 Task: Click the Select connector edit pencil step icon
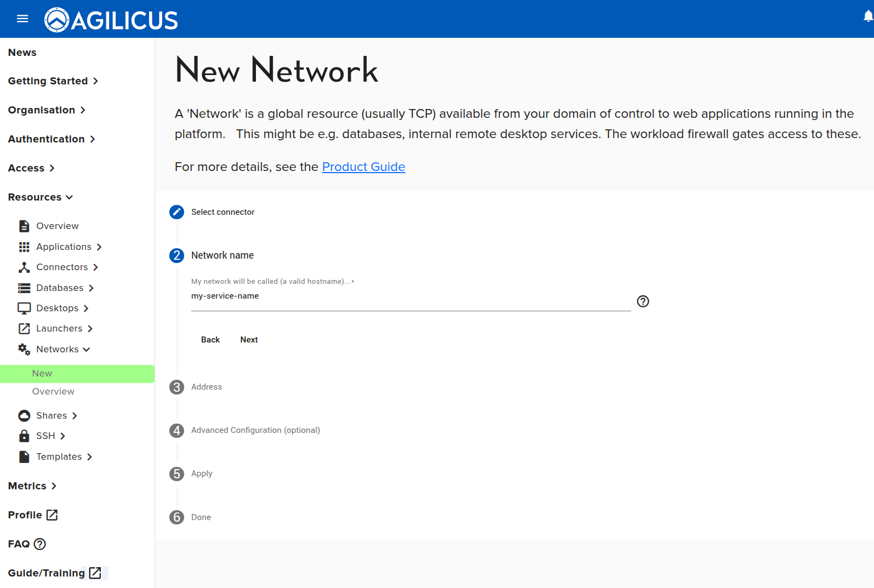(x=176, y=212)
